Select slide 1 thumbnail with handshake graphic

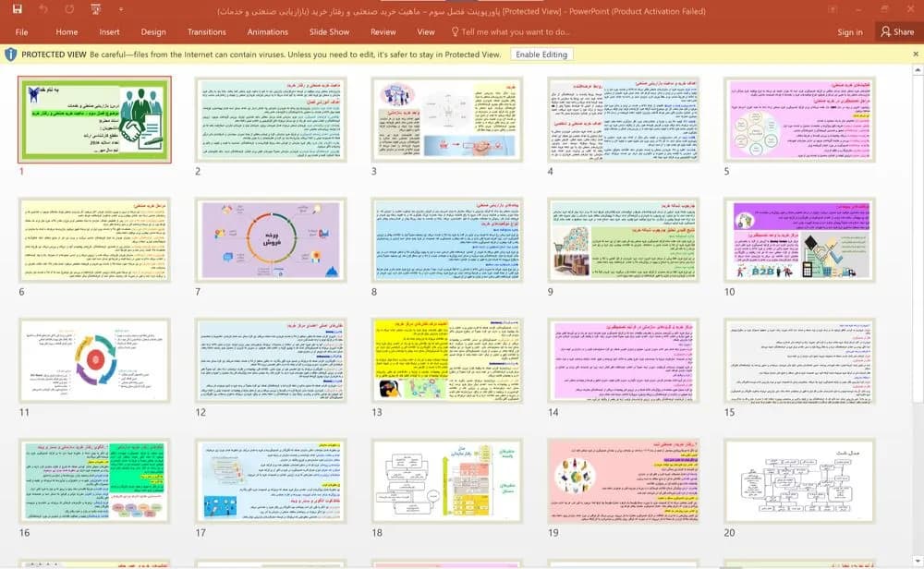pos(94,119)
